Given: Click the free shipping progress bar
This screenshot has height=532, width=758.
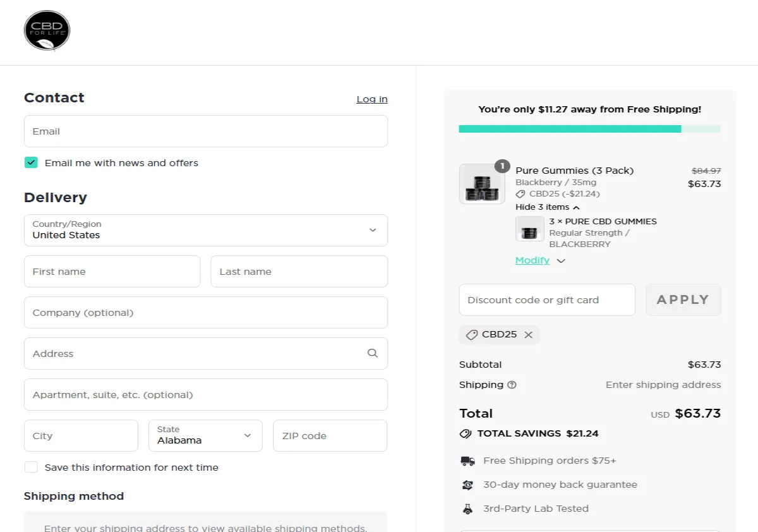Looking at the screenshot, I should pos(589,129).
